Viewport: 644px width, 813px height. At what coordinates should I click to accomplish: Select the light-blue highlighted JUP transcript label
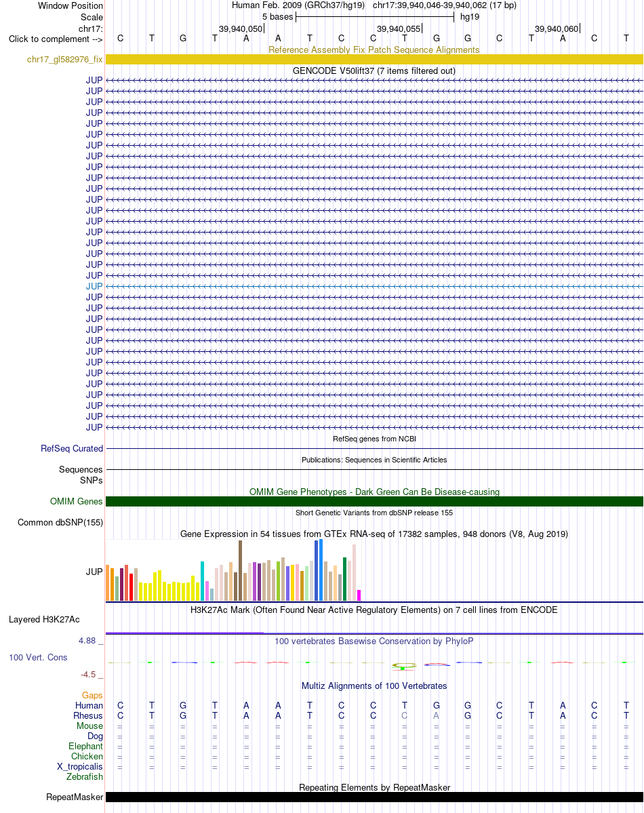click(94, 286)
